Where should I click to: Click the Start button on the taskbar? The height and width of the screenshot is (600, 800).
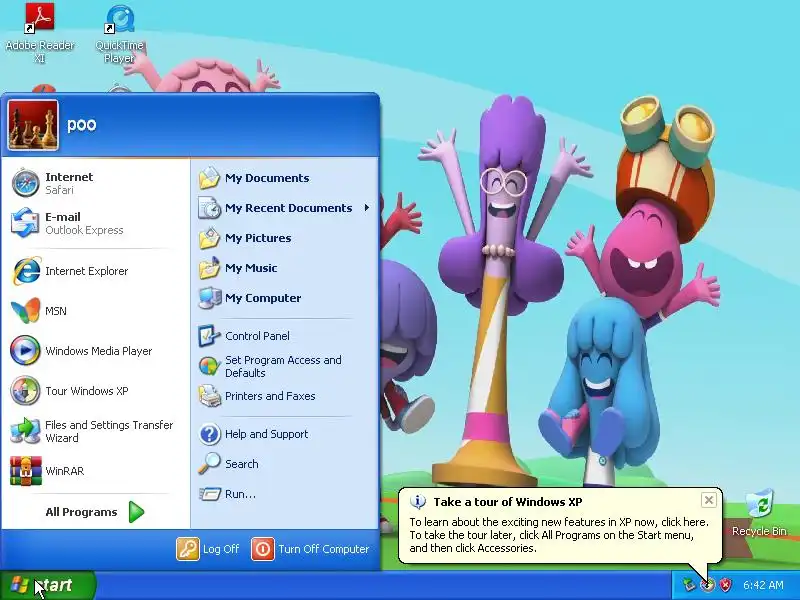point(47,585)
